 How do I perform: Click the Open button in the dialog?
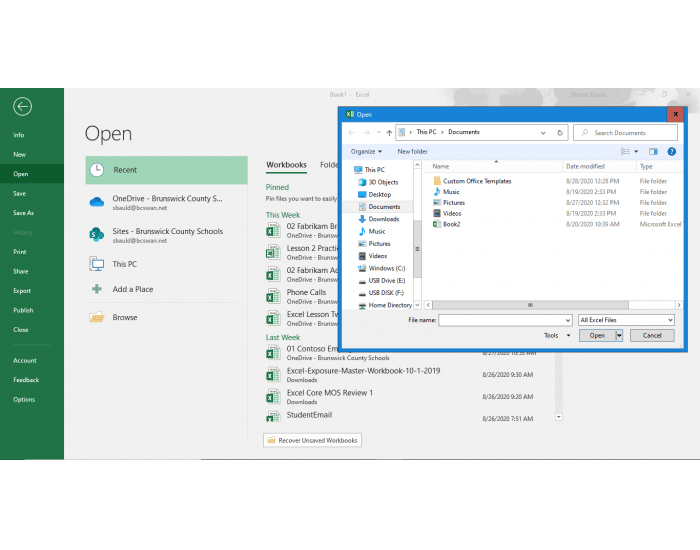click(x=597, y=336)
